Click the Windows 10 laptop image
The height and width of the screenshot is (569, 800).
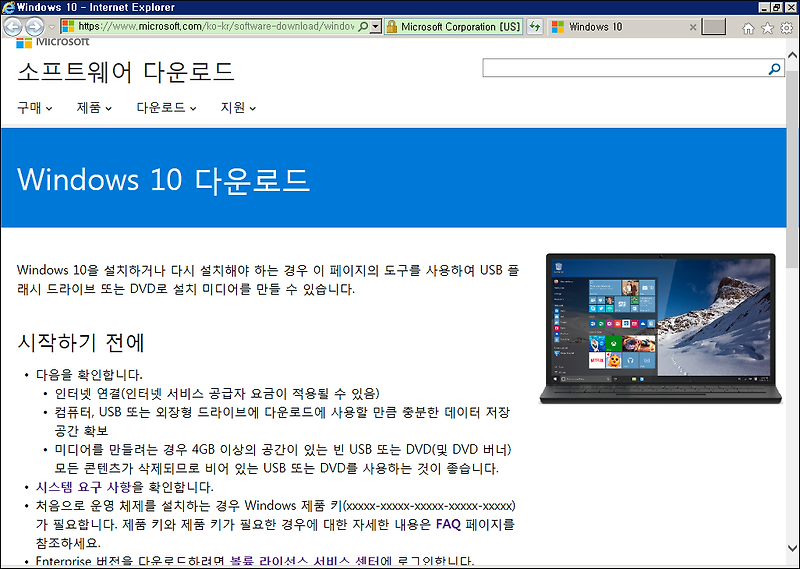(661, 328)
